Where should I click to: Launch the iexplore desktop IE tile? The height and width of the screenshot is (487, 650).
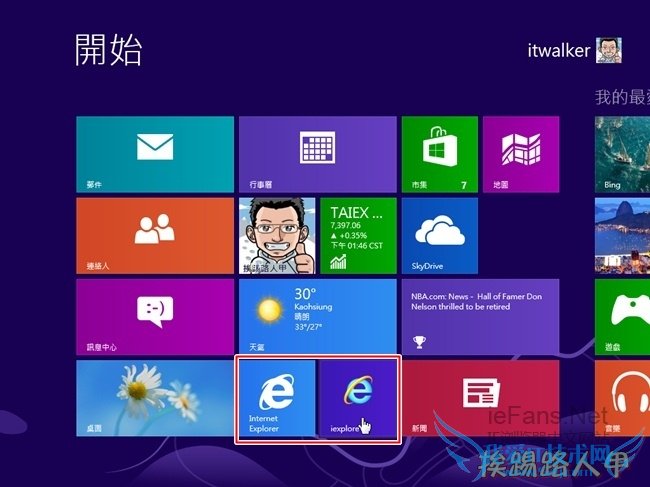358,398
